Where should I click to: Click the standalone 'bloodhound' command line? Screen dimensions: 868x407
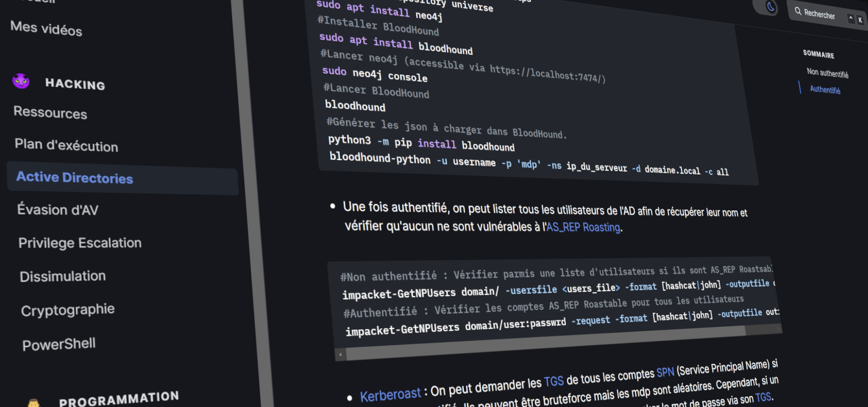355,105
